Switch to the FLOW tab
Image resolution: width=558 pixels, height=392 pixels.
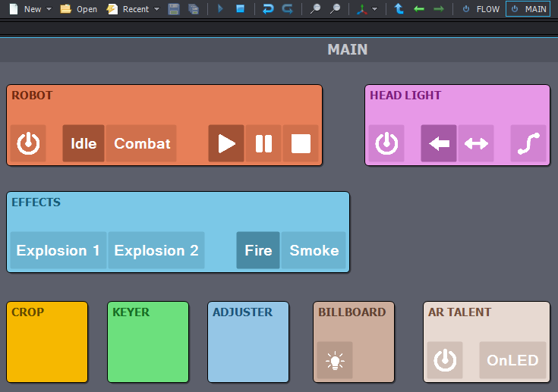tap(481, 9)
